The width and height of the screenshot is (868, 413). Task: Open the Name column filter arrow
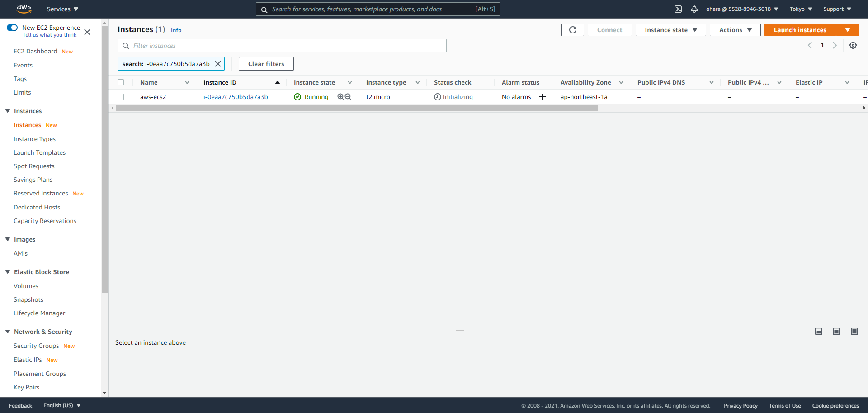pyautogui.click(x=187, y=82)
